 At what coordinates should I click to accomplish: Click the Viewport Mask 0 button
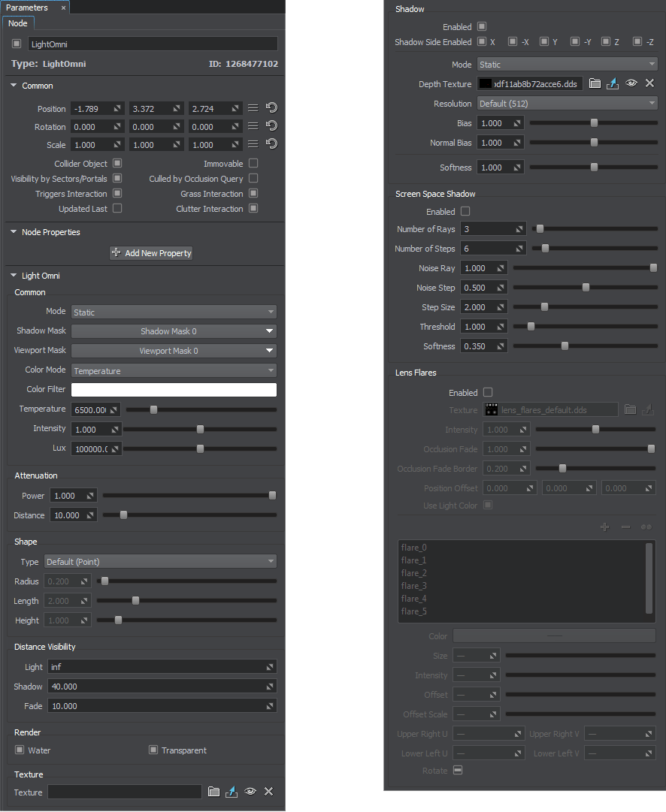[174, 351]
